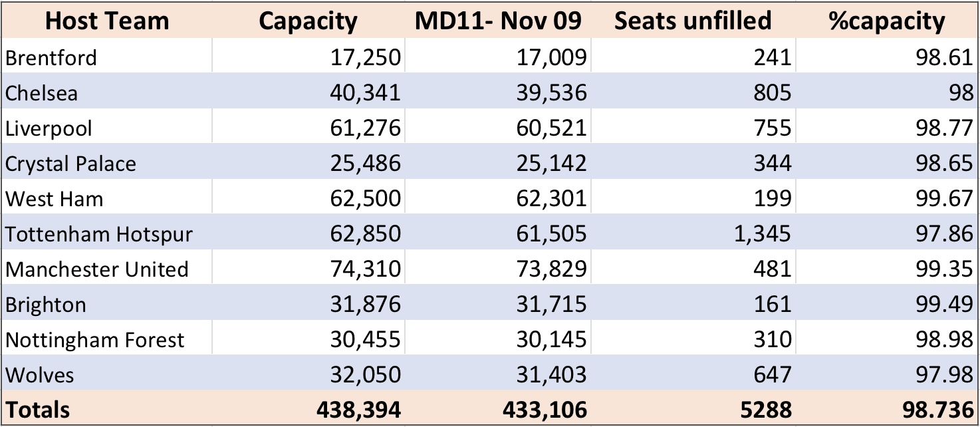This screenshot has width=980, height=427.
Task: Click the Nottingham Forest cell
Action: 107,340
